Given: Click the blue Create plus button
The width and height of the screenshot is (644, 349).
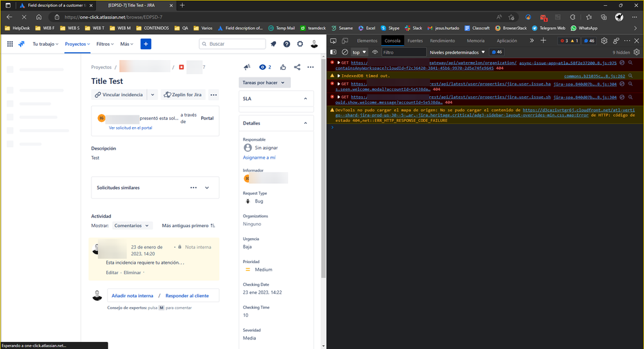Looking at the screenshot, I should tap(146, 44).
